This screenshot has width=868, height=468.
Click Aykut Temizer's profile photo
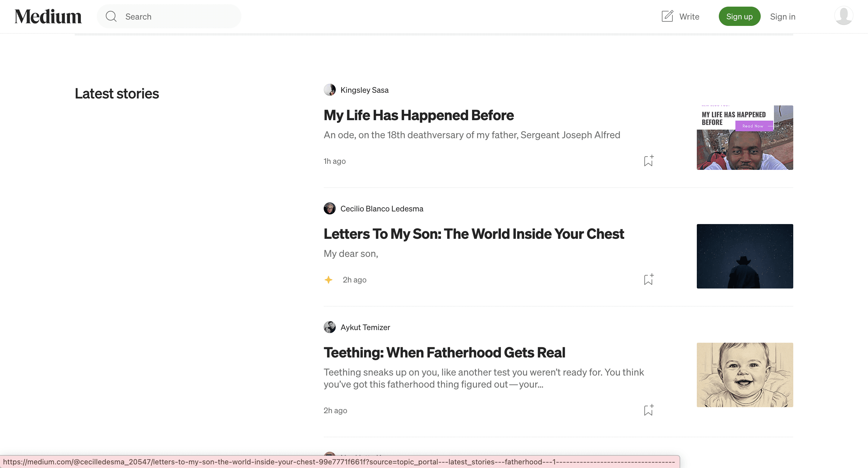click(330, 327)
